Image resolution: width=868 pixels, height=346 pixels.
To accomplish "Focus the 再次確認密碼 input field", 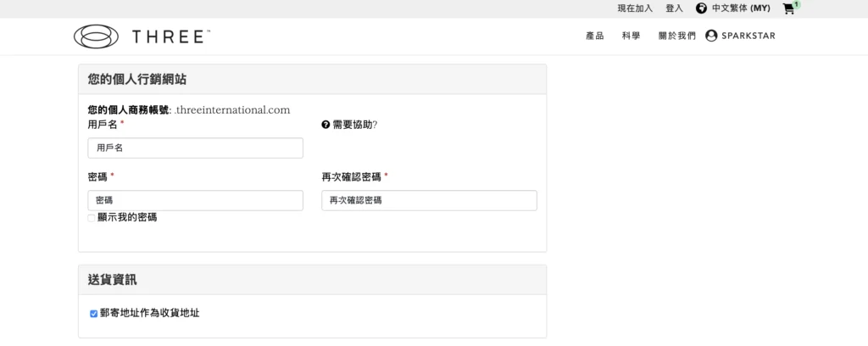I will point(429,200).
